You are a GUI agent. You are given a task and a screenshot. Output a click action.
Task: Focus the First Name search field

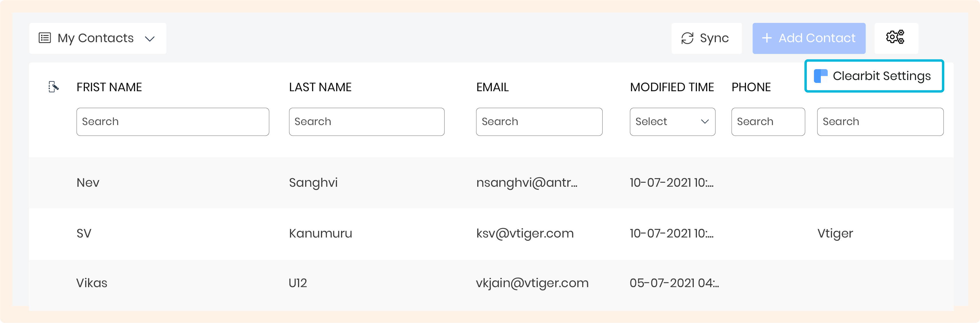tap(172, 122)
